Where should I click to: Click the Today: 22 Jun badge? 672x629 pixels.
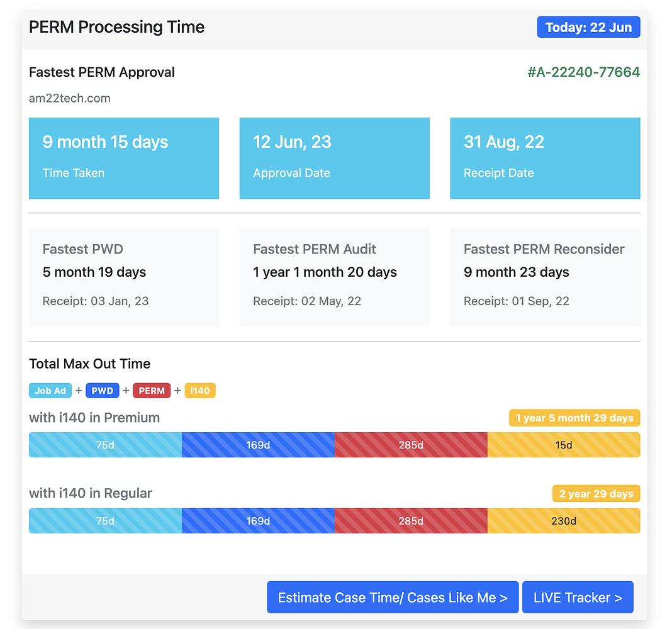point(588,28)
